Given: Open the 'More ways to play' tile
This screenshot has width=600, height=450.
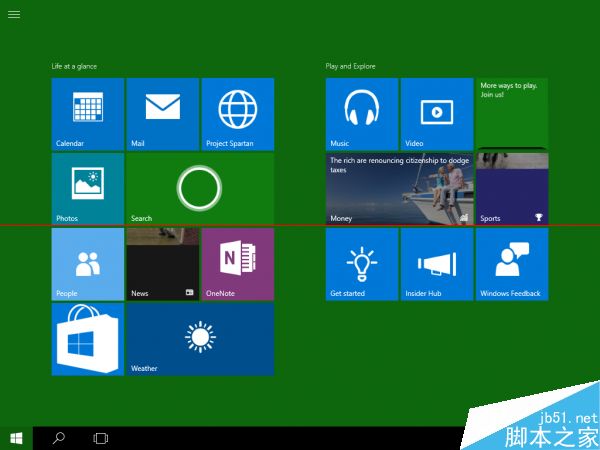Looking at the screenshot, I should click(x=512, y=112).
